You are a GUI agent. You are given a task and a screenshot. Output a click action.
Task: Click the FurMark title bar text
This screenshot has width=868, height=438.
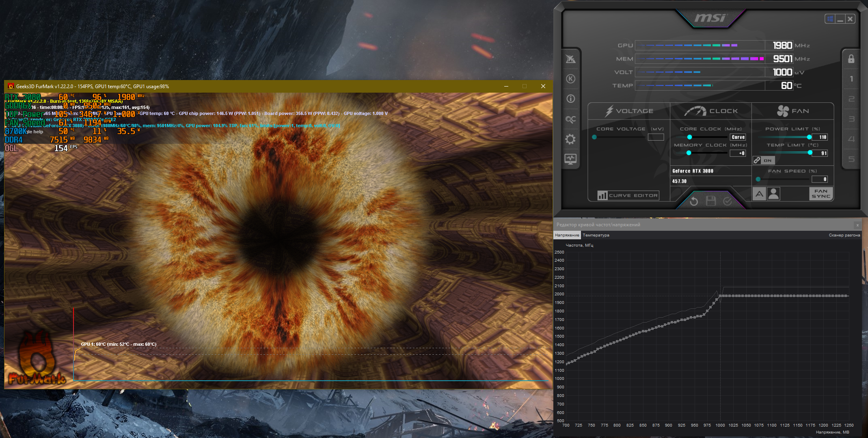click(x=93, y=86)
